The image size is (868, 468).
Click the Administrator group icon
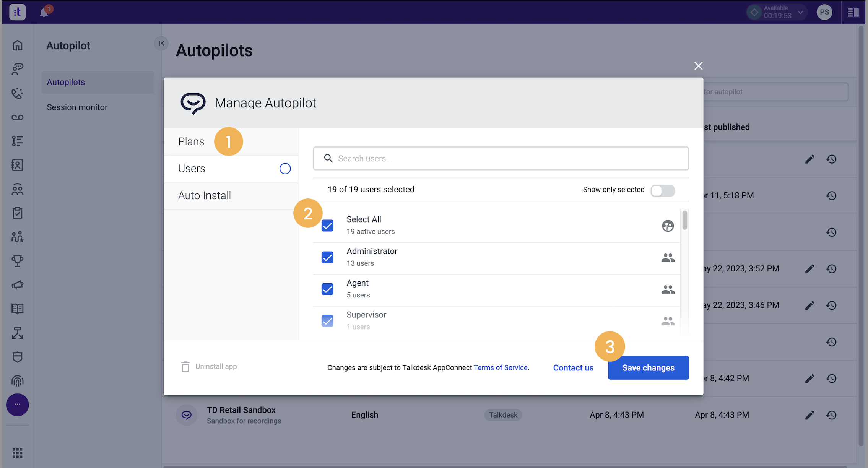coord(668,258)
